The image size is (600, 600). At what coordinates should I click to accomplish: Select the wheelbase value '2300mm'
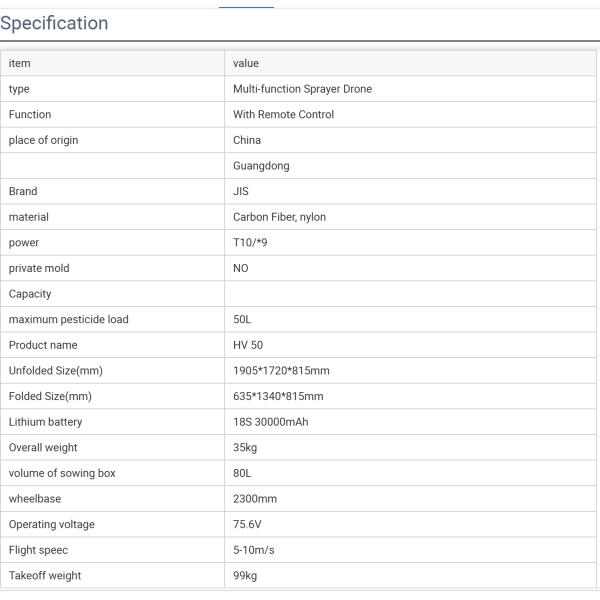coord(255,499)
